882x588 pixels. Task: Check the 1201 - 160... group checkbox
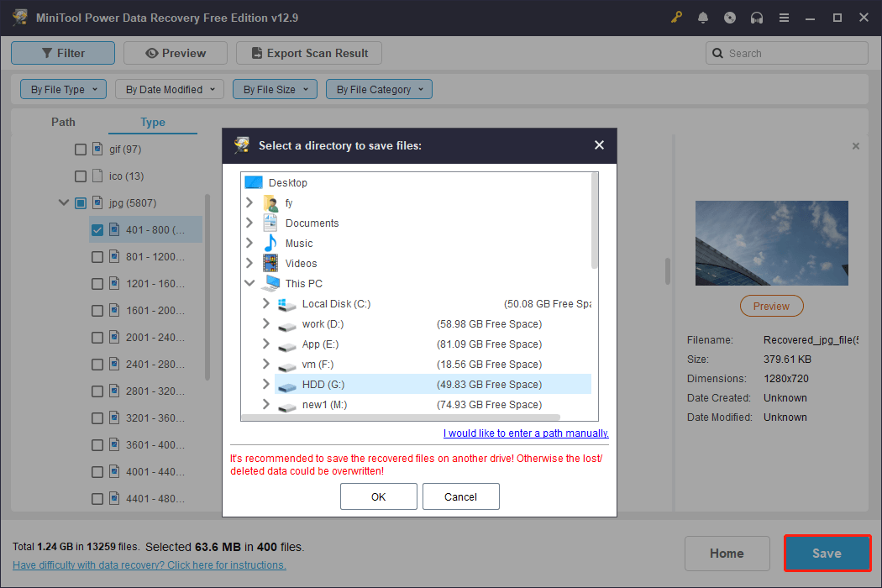click(97, 284)
